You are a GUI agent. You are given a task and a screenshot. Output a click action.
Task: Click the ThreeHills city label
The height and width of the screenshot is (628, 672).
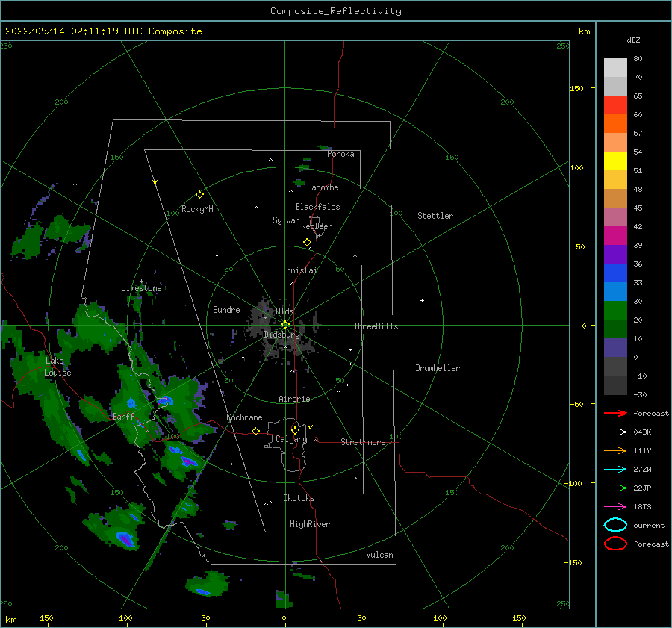point(376,326)
